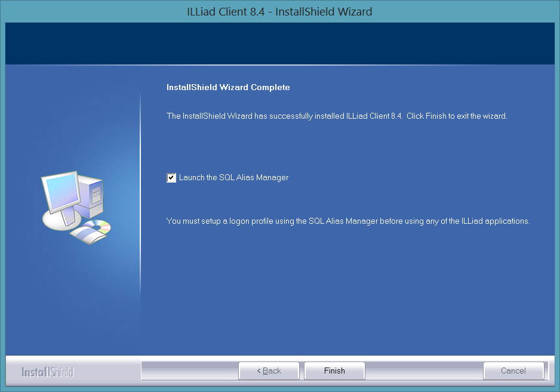Click the rainbow CD disc icon
560x392 pixels.
coord(99,226)
